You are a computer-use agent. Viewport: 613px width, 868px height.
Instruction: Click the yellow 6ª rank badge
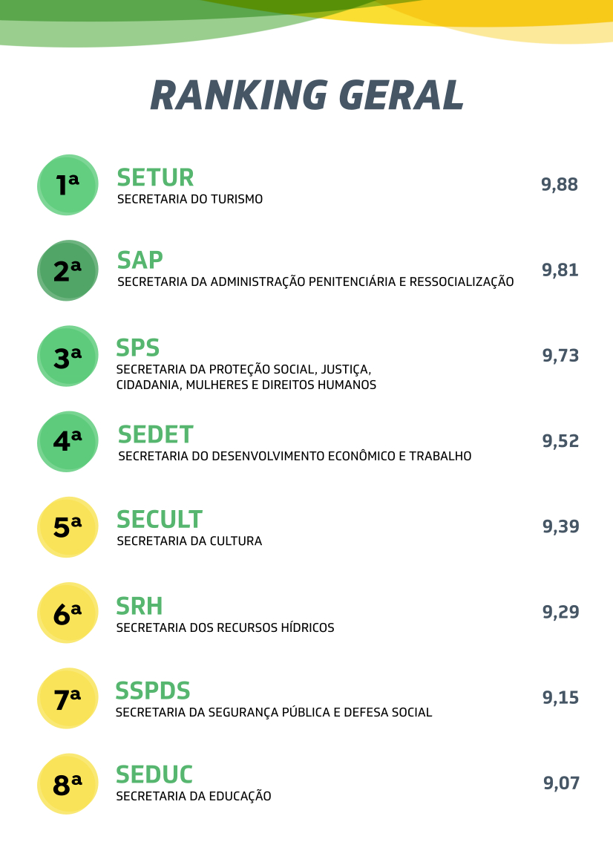68,613
